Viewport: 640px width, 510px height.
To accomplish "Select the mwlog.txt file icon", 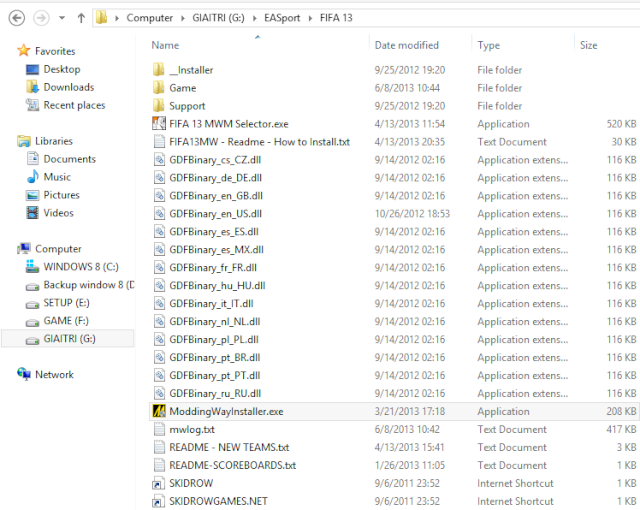I will tap(159, 429).
